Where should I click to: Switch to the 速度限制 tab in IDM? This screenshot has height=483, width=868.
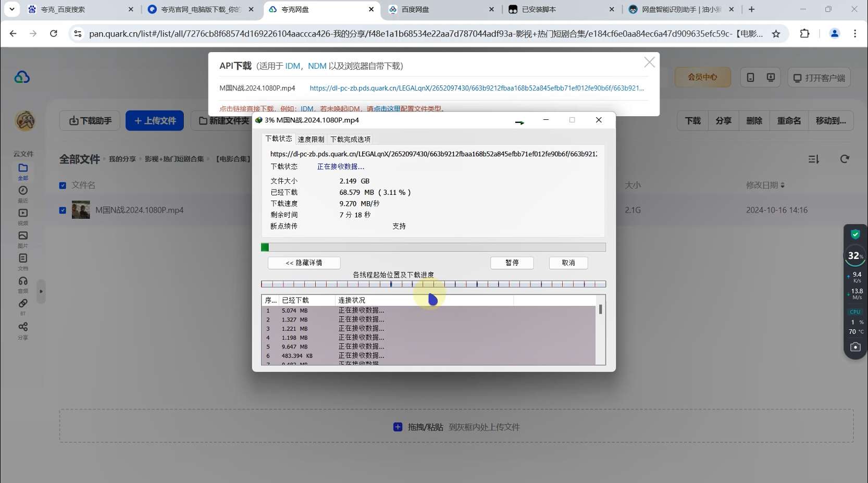tap(311, 139)
